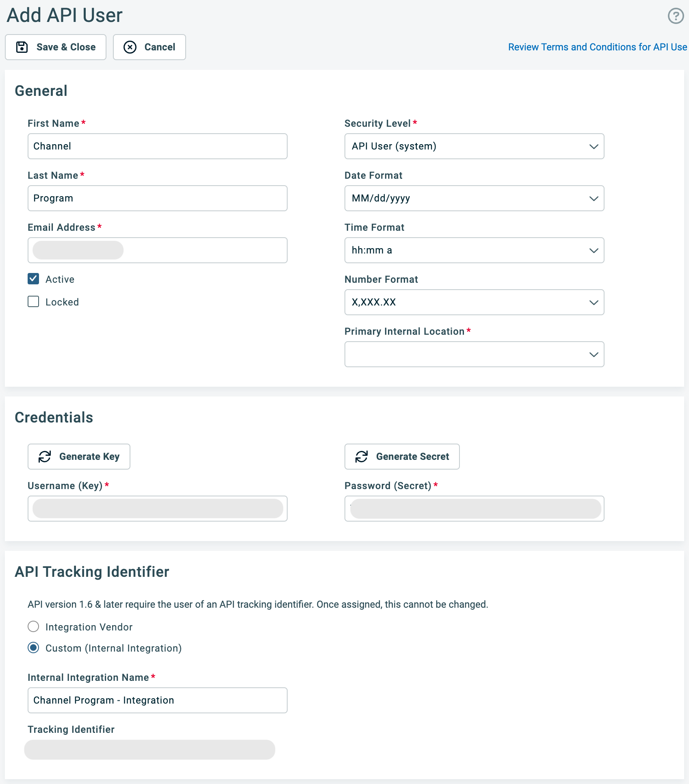Select the First Name input field
This screenshot has width=689, height=784.
click(x=158, y=146)
